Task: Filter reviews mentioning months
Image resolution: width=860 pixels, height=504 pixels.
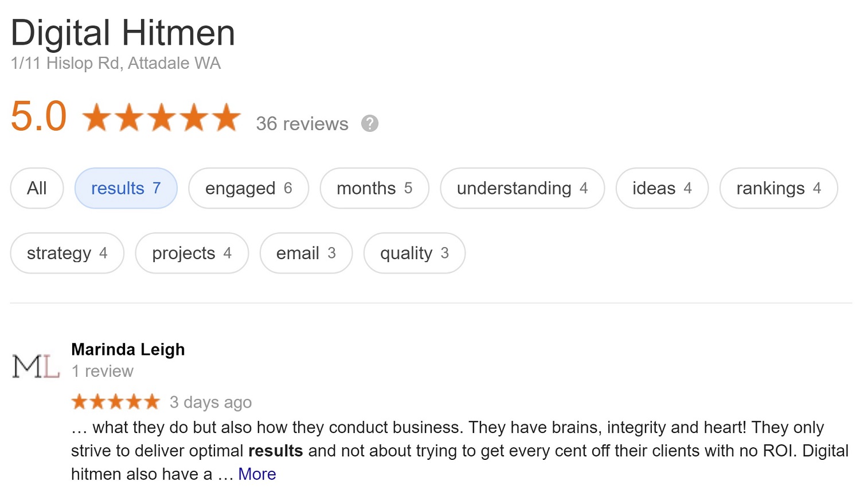Action: pyautogui.click(x=374, y=188)
